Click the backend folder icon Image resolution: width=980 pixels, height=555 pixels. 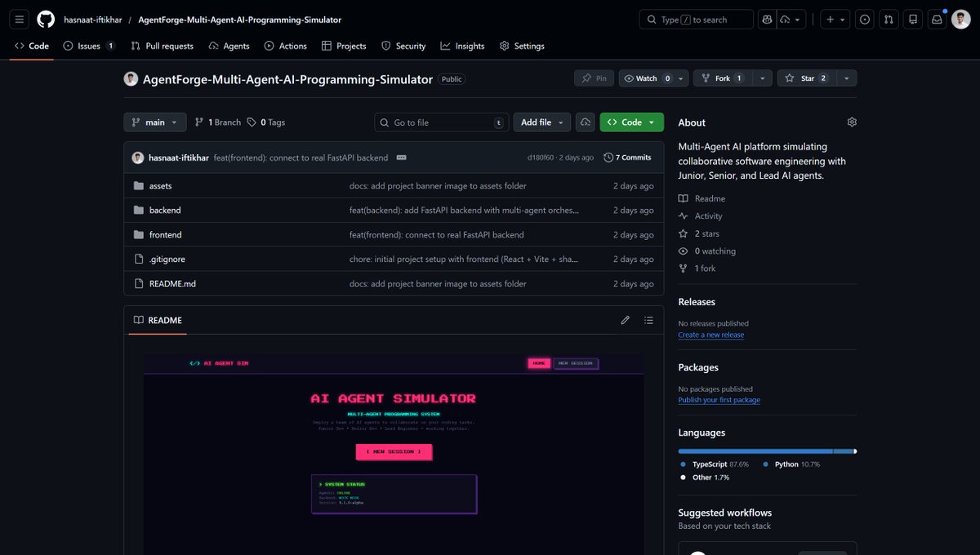139,211
